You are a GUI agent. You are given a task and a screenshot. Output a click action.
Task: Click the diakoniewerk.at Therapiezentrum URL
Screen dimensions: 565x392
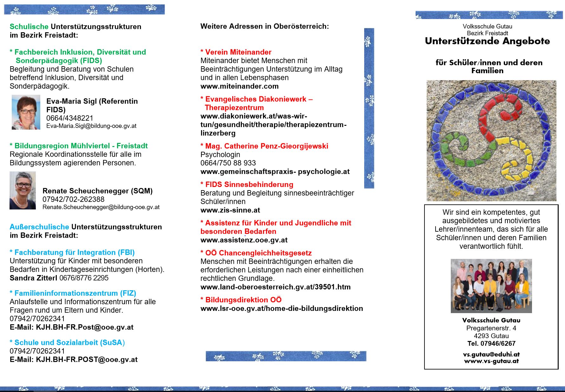click(273, 125)
